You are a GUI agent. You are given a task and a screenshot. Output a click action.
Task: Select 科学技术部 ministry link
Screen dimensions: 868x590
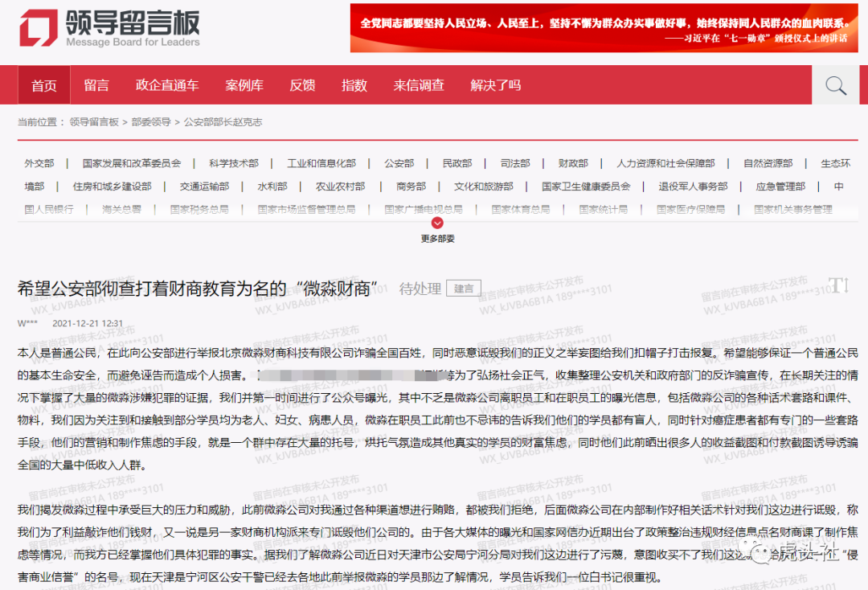(234, 163)
